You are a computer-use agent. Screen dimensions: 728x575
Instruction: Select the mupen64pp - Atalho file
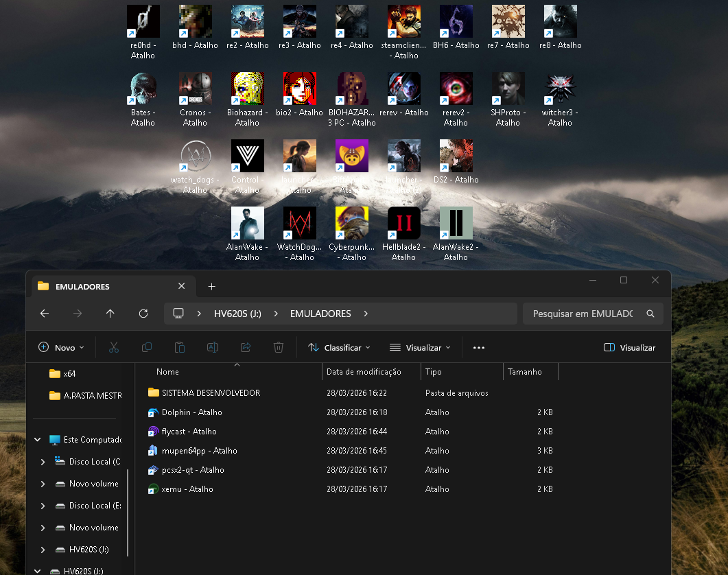click(x=351, y=451)
